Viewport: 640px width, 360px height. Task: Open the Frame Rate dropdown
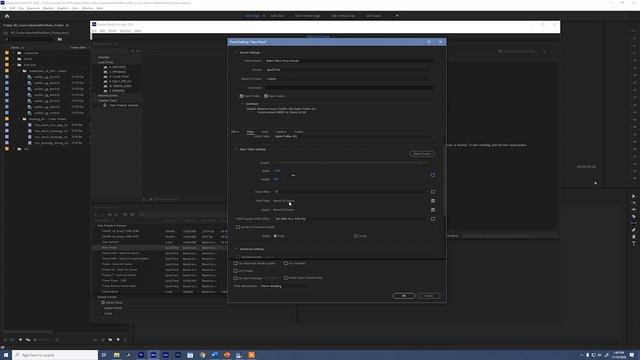(x=351, y=192)
